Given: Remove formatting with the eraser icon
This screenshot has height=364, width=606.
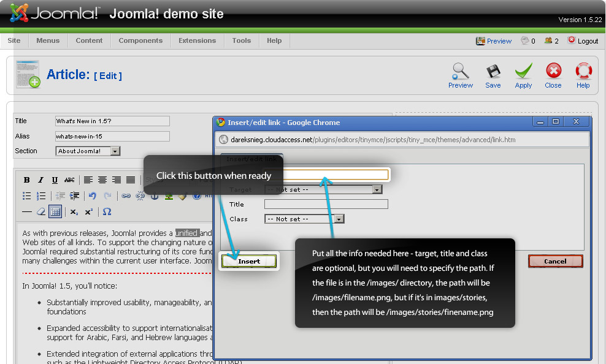Looking at the screenshot, I should tap(41, 212).
